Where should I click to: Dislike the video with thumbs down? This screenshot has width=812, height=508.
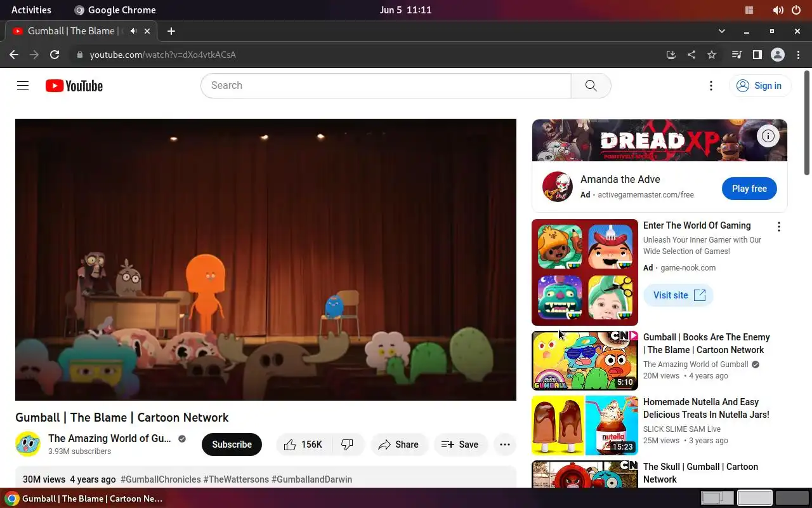coord(348,444)
